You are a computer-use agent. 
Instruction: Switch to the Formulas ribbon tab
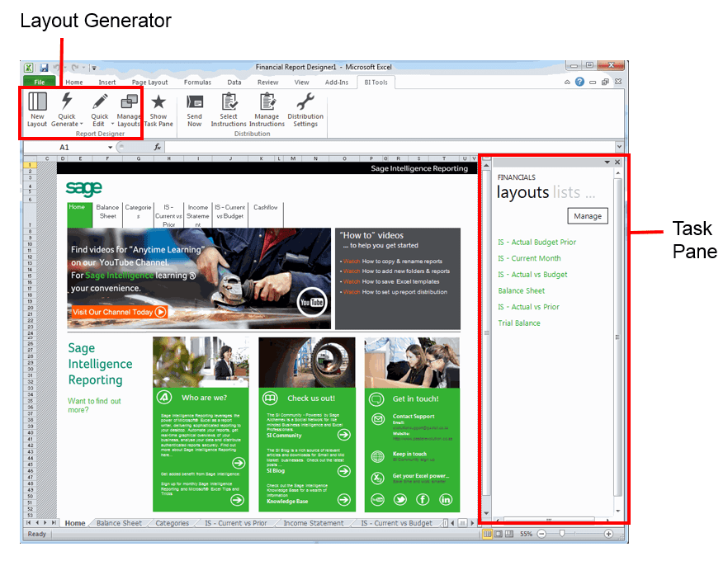[x=200, y=82]
